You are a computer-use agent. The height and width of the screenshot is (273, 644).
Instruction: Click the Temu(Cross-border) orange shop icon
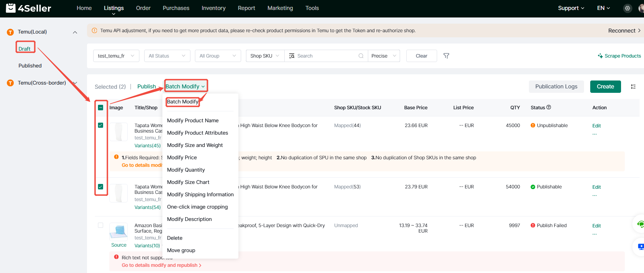pyautogui.click(x=10, y=83)
